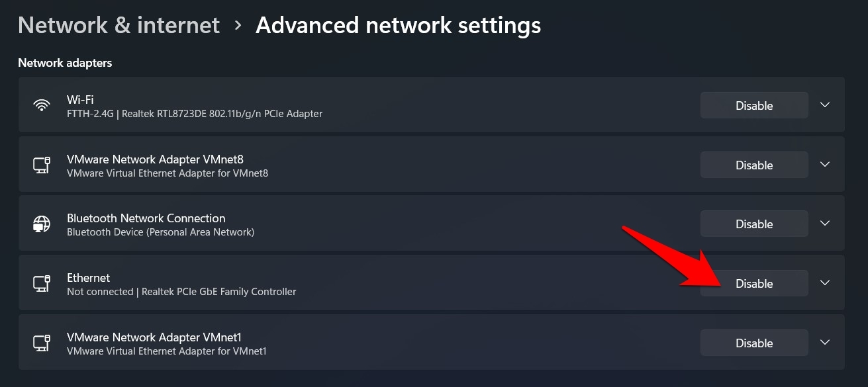Click the VMnet8 adapter icon
This screenshot has height=387, width=868.
tap(42, 165)
